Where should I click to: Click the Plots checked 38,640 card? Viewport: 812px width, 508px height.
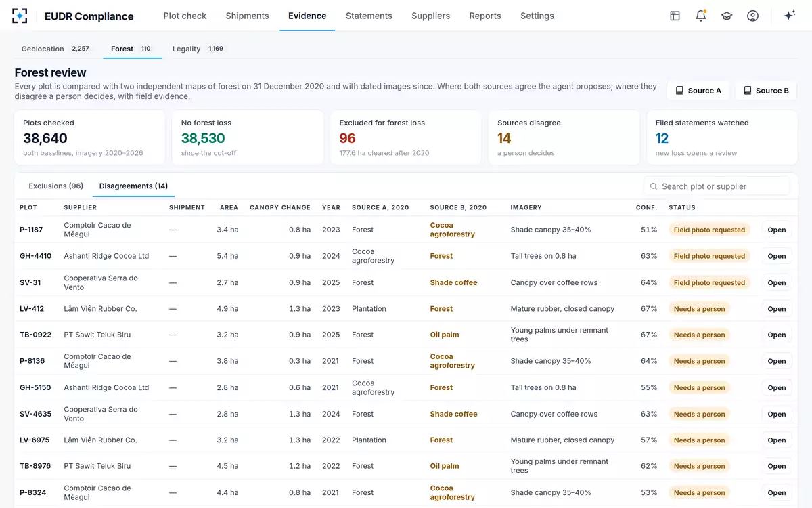pyautogui.click(x=90, y=137)
